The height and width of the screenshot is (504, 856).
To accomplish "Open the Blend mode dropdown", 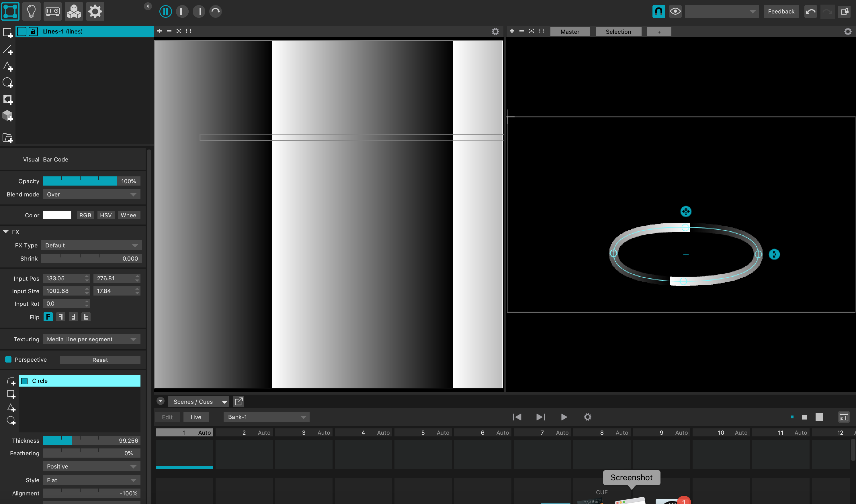I will [x=91, y=194].
